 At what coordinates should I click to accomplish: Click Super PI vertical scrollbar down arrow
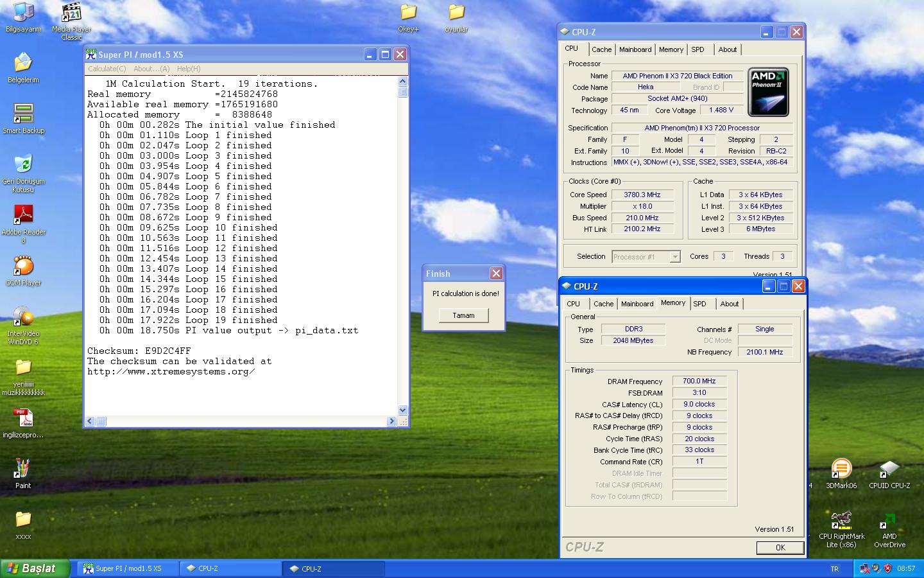[x=403, y=410]
